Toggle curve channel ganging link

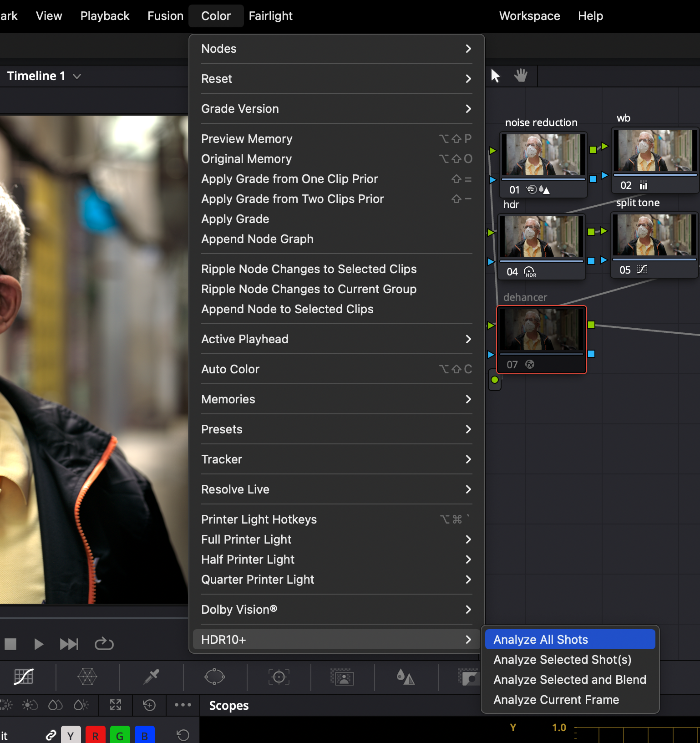tap(51, 735)
